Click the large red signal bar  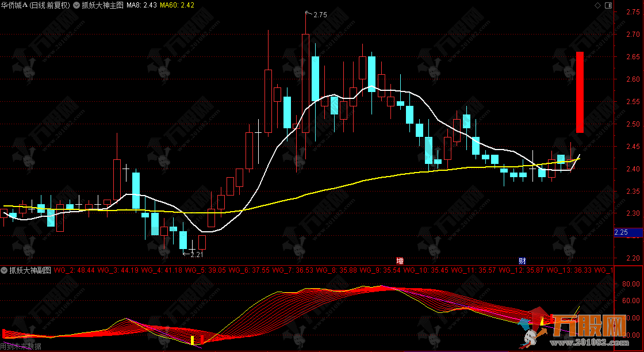pyautogui.click(x=580, y=92)
